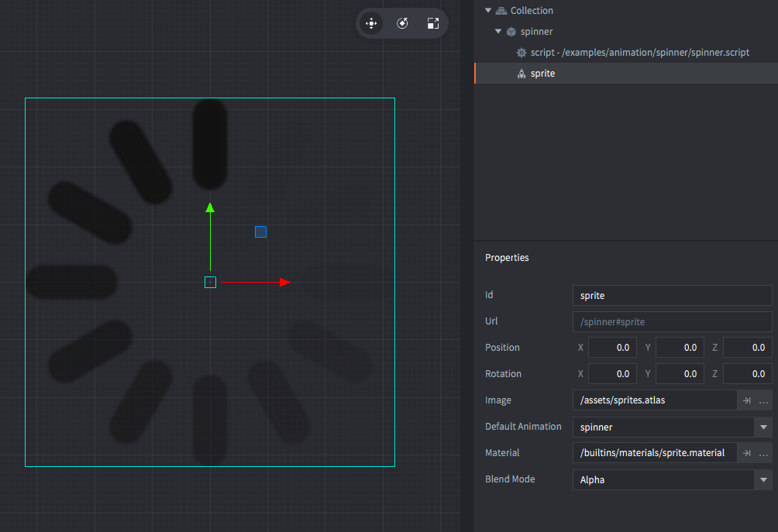The width and height of the screenshot is (778, 532).
Task: Select the sprite component in the outline
Action: click(x=542, y=74)
